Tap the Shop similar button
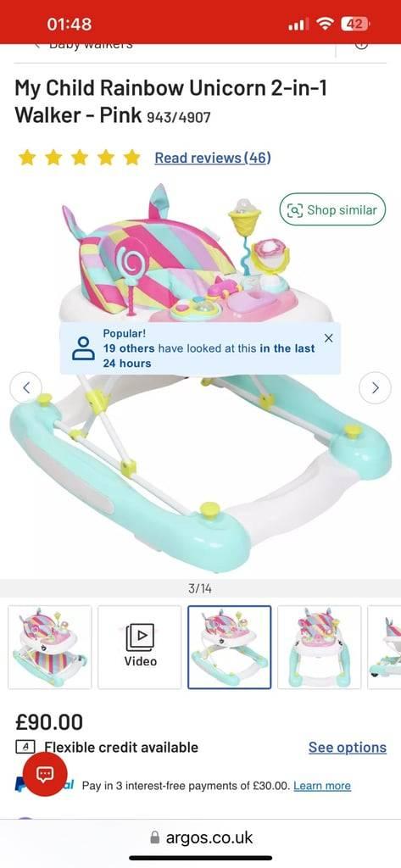Screen dimensions: 401x868 [332, 210]
